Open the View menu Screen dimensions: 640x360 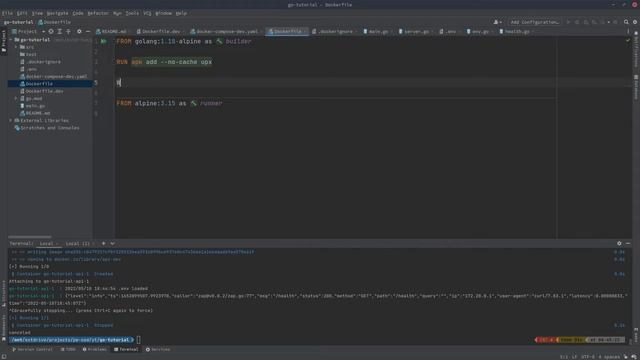coord(37,13)
